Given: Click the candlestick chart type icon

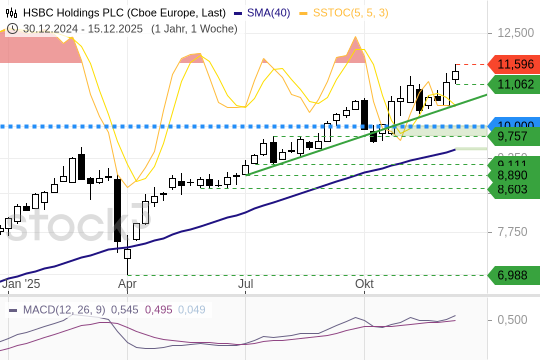Looking at the screenshot, I should [11, 13].
